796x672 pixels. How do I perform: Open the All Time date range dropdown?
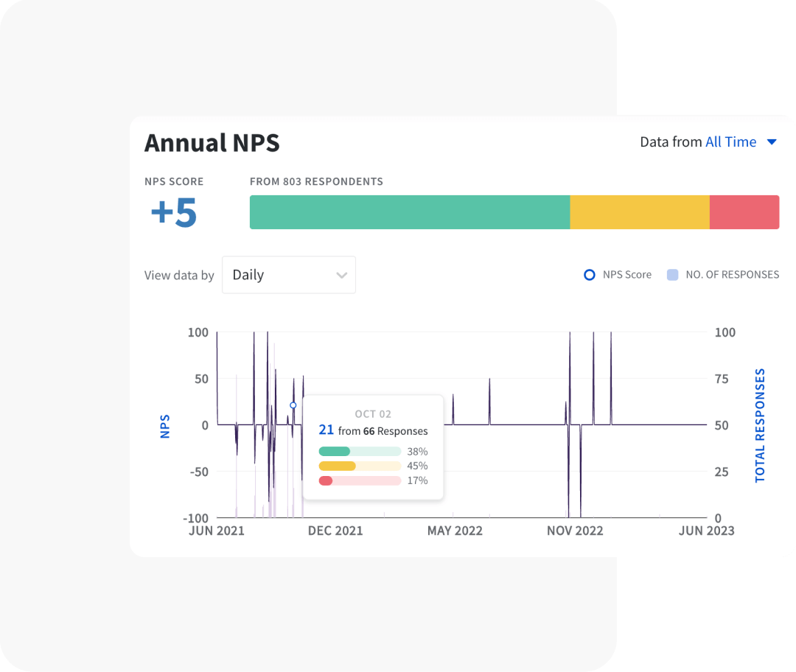coord(730,141)
